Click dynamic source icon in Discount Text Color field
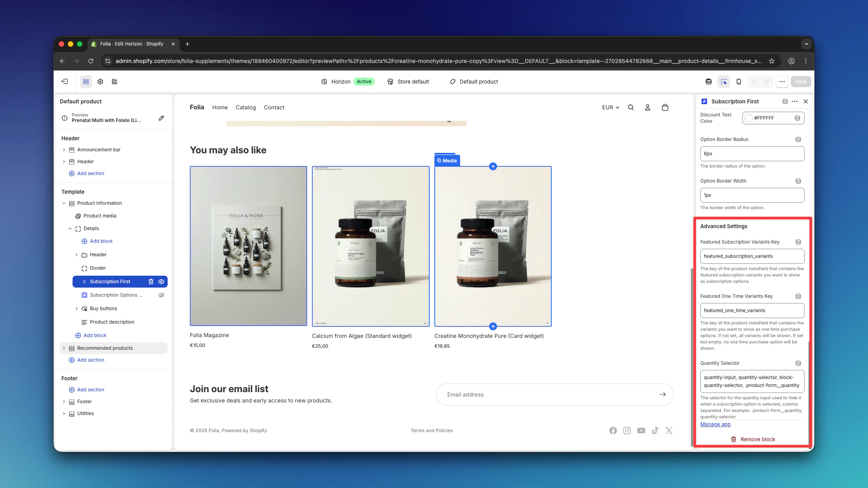868x488 pixels. coord(797,118)
